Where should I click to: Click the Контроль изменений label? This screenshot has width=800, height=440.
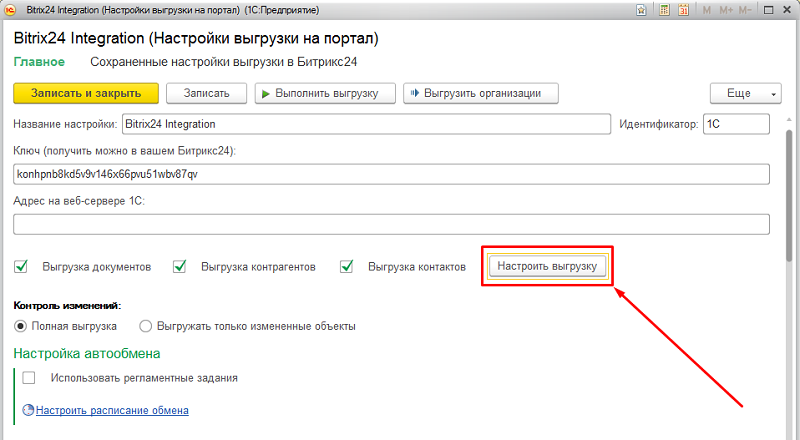coord(67,306)
